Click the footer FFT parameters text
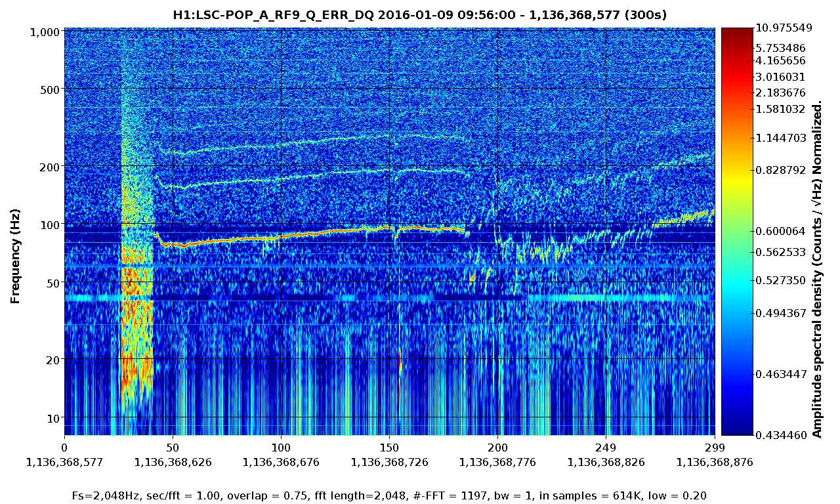This screenshot has height=504, width=840. 388,495
